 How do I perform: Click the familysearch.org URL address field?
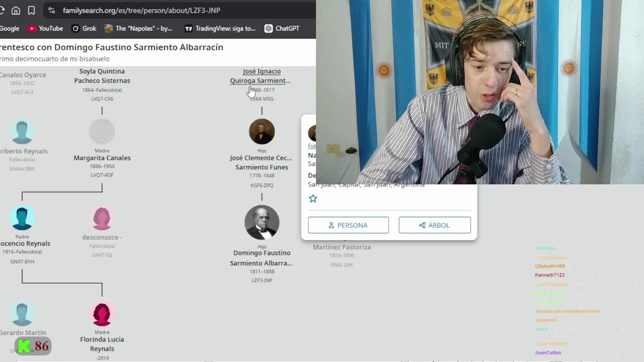pyautogui.click(x=141, y=10)
